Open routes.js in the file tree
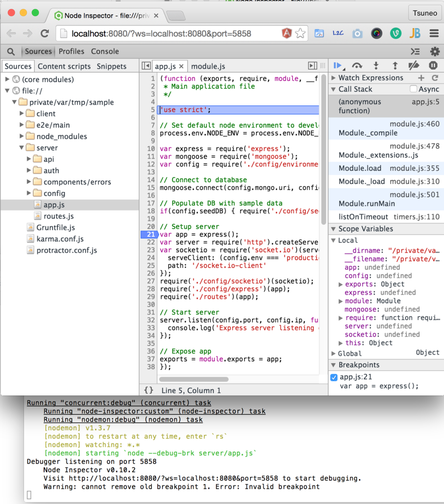444x504 pixels. coord(59,216)
